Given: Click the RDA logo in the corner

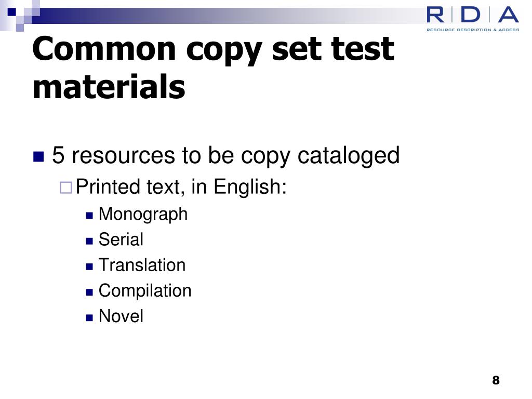Looking at the screenshot, I should point(472,15).
